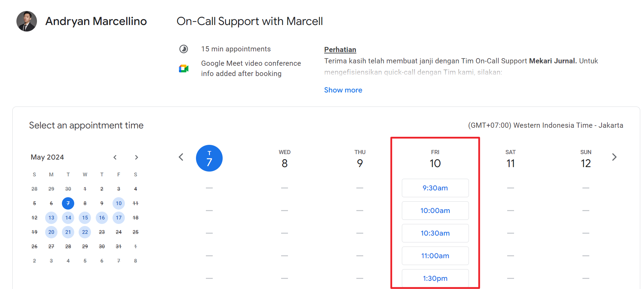Click the Tuesday 7 day header circle
Viewport: 644px width, 289px height.
209,158
